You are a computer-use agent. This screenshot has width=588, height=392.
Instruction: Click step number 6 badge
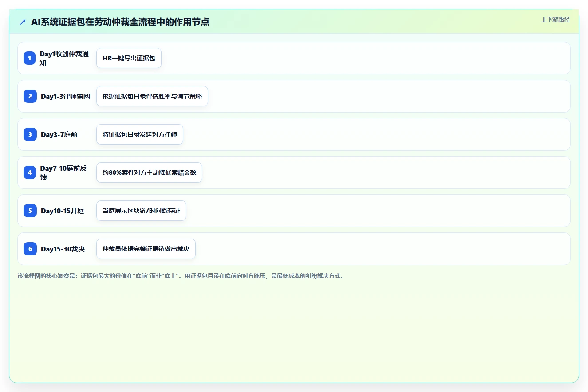coord(30,249)
